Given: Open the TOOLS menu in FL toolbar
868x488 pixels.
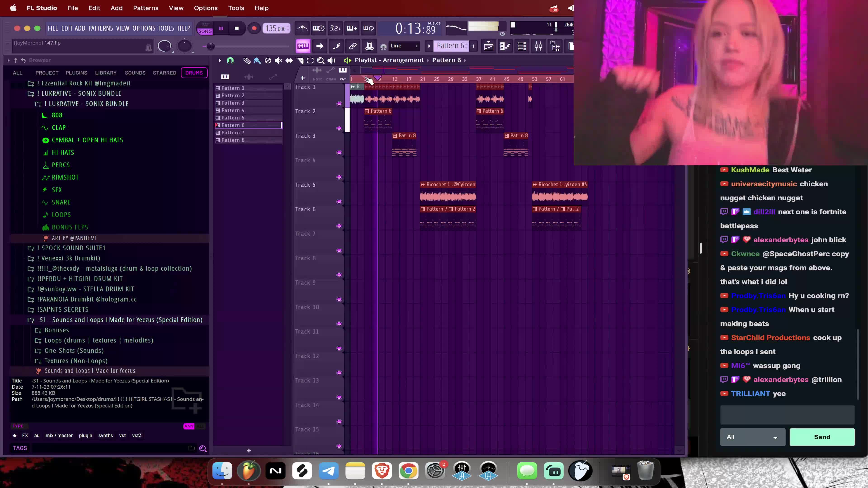Looking at the screenshot, I should click(166, 28).
